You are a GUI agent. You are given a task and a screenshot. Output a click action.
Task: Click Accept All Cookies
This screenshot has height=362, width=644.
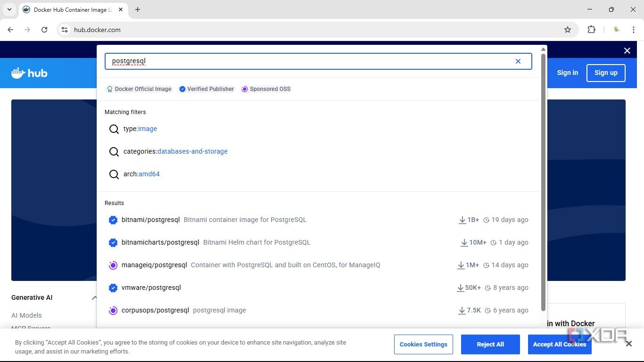pyautogui.click(x=560, y=345)
